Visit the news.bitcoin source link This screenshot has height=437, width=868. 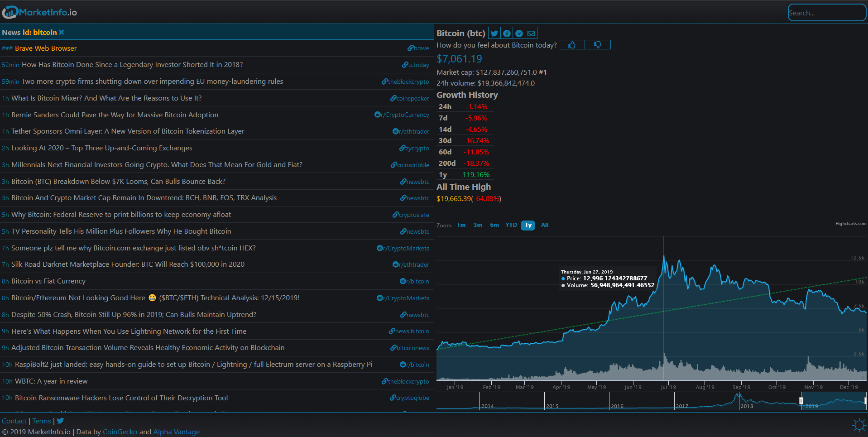coord(409,331)
